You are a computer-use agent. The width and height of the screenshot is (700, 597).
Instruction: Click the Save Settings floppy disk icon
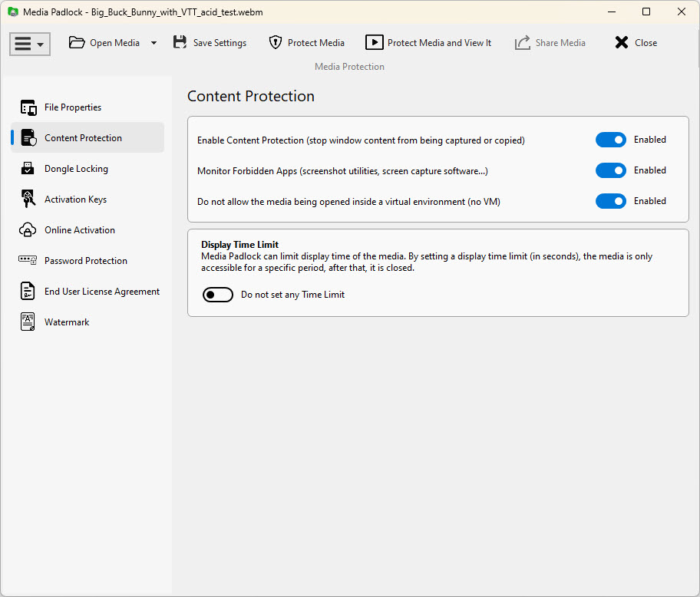180,43
